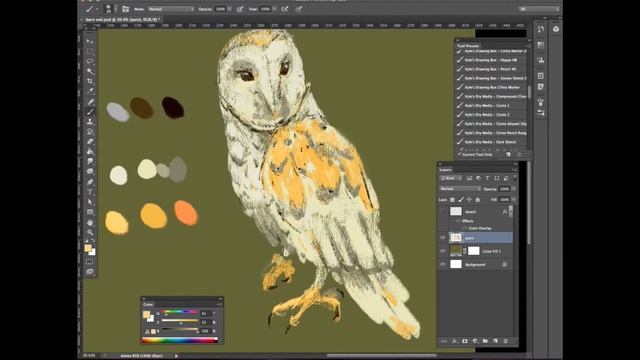Viewport: 640px width, 360px height.
Task: Click the Color Fill 1 layer mask thumbnail
Action: pyautogui.click(x=473, y=251)
